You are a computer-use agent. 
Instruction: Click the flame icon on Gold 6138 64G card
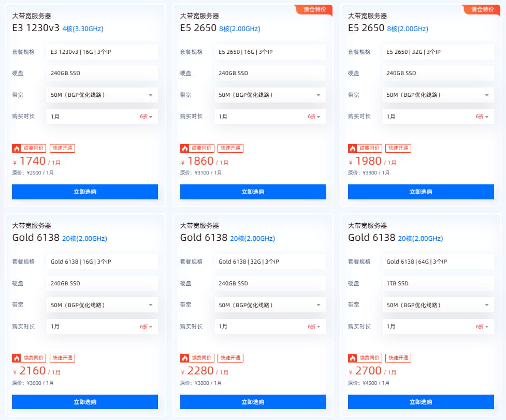[352, 358]
